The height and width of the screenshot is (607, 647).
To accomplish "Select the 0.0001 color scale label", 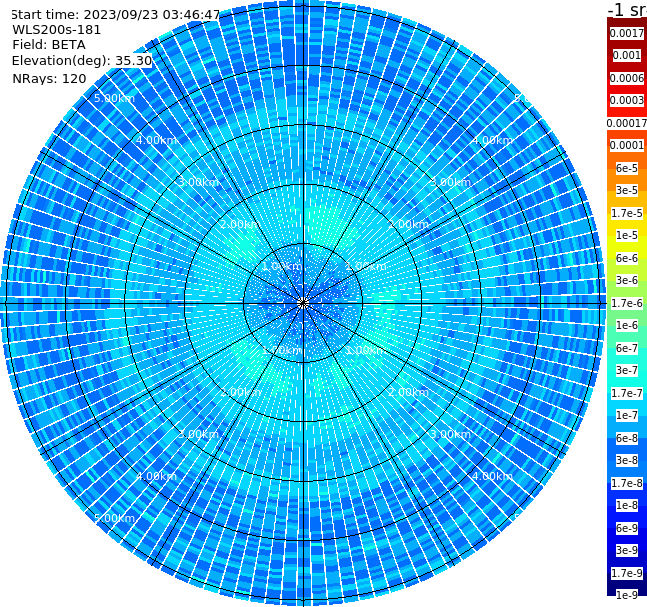I will click(627, 145).
